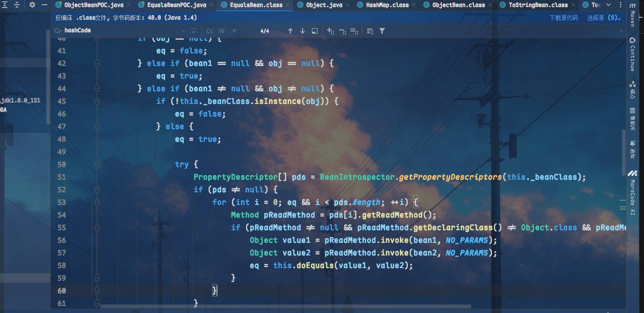Switch to the ObjectBeanPOC.java tab
The image size is (644, 313).
[x=89, y=5]
